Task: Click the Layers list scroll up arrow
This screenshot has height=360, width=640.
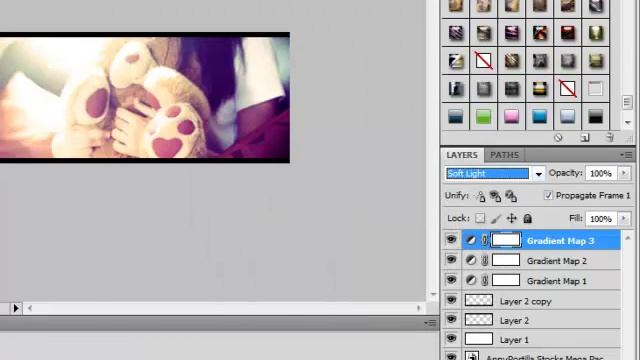Action: pyautogui.click(x=628, y=238)
